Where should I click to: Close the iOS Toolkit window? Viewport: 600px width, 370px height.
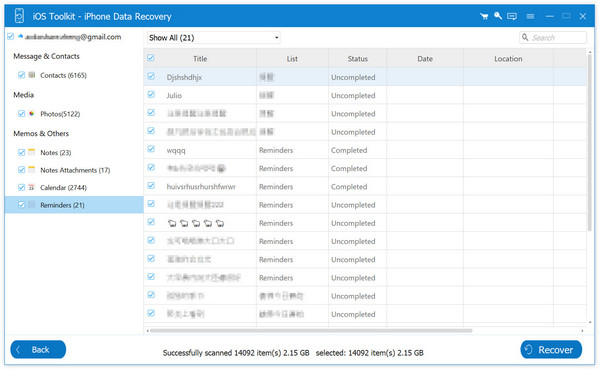coord(583,16)
